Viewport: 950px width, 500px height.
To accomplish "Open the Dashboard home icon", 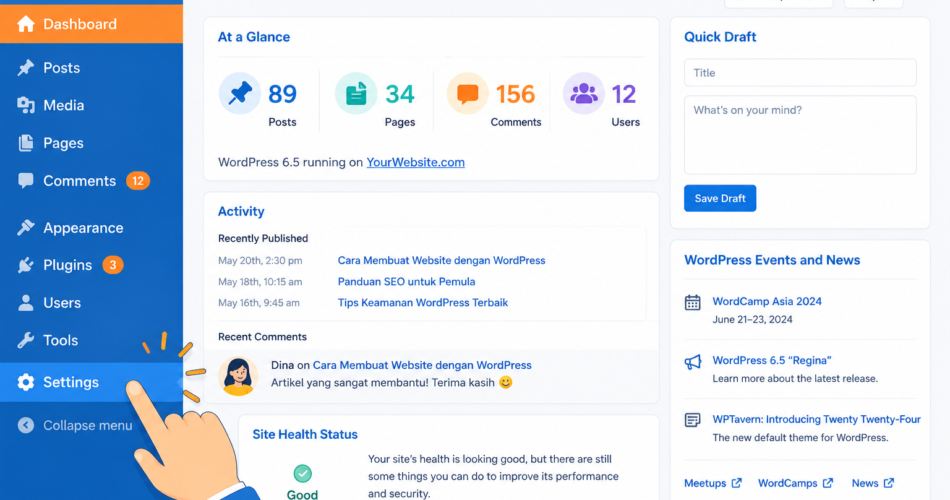I will click(25, 24).
